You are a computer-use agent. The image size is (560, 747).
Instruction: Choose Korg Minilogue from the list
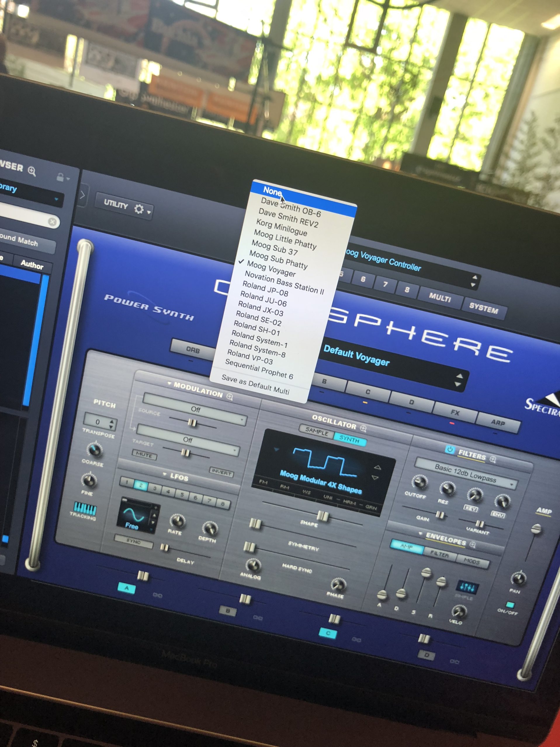pyautogui.click(x=282, y=227)
